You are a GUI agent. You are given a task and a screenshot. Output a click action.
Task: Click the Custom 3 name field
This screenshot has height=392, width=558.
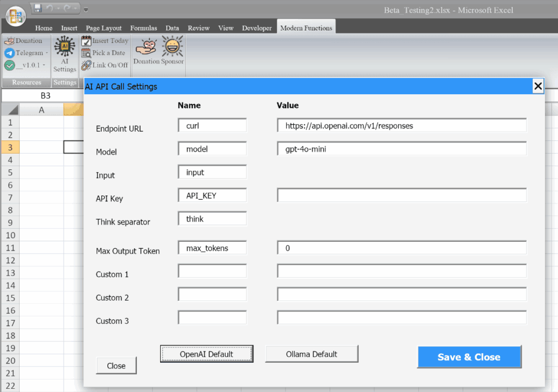(x=212, y=317)
